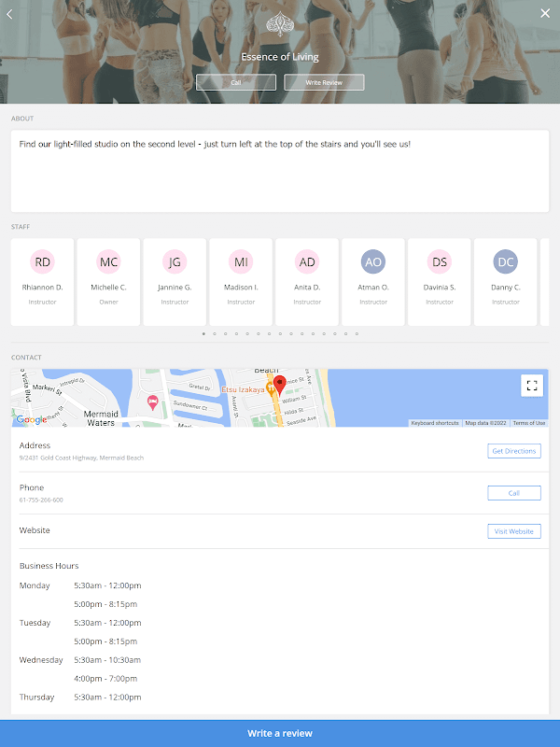Viewport: 560px width, 747px height.
Task: Open Michelle C. owner name text
Action: click(108, 288)
